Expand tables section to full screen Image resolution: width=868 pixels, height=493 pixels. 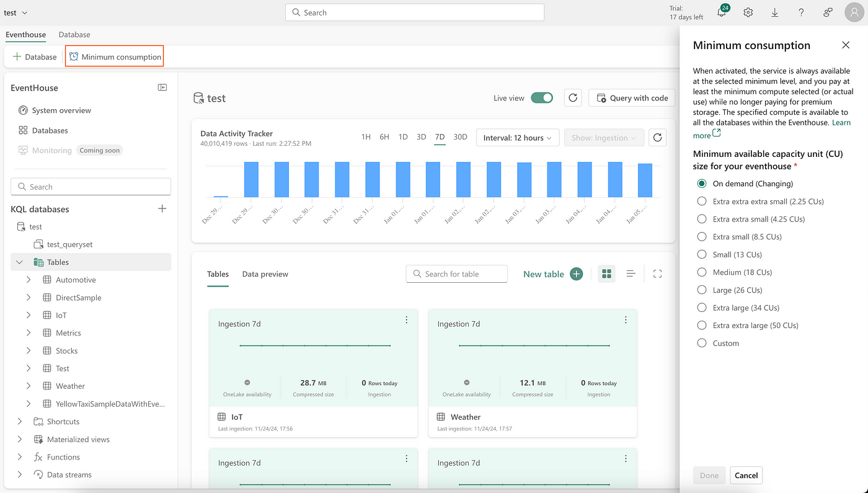point(658,274)
